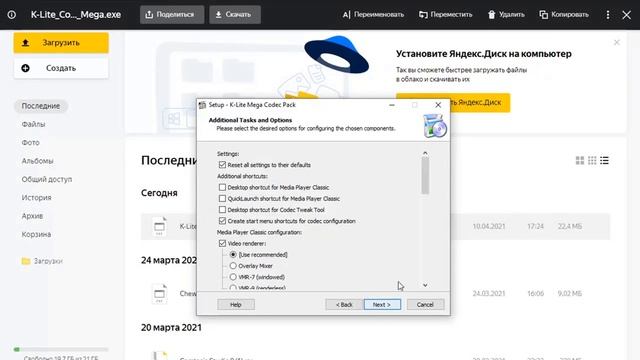Click the 20 марта 2021 heading
The height and width of the screenshot is (360, 640).
coord(171,327)
